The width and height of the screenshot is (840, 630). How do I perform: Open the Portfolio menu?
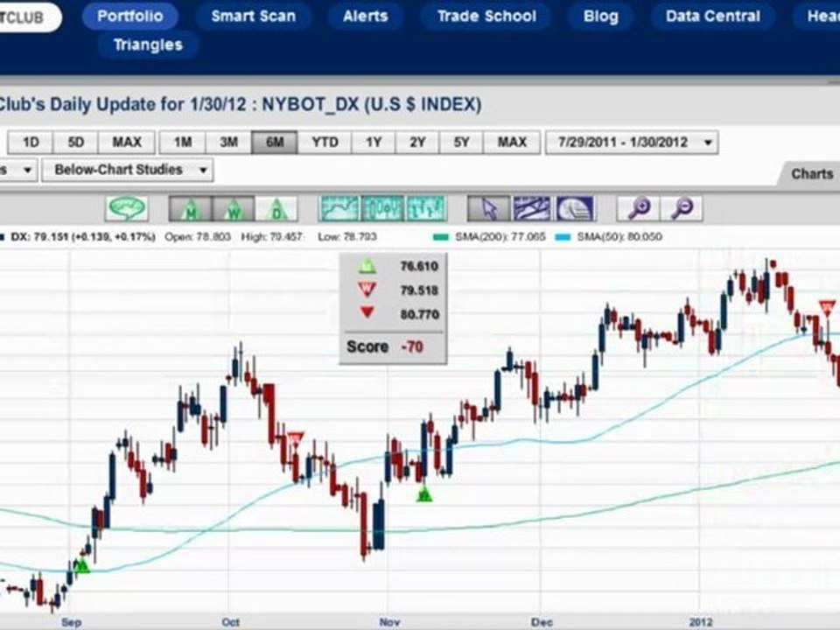130,16
